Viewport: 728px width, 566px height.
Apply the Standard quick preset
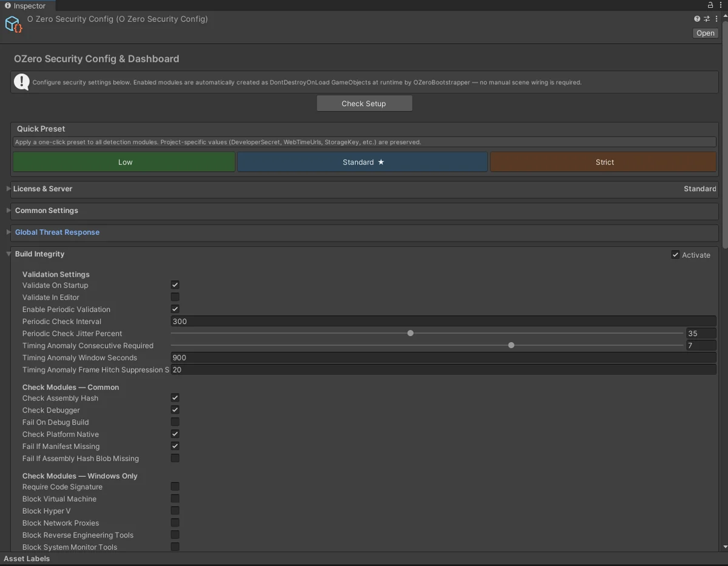[x=363, y=162]
